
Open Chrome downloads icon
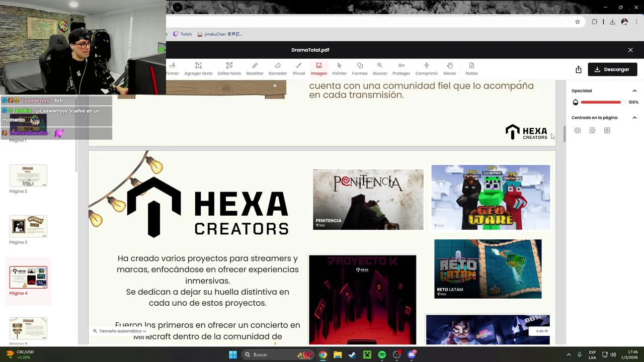(x=612, y=22)
